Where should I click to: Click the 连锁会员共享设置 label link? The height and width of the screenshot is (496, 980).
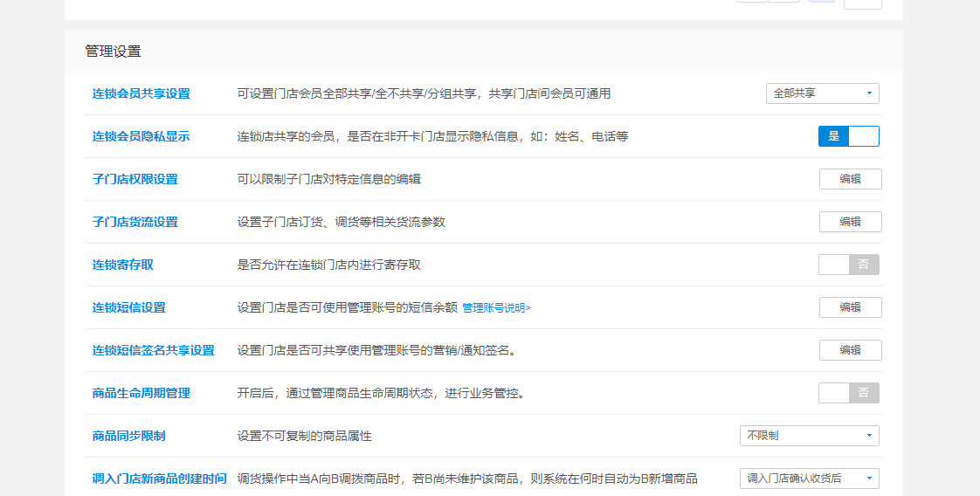point(141,93)
